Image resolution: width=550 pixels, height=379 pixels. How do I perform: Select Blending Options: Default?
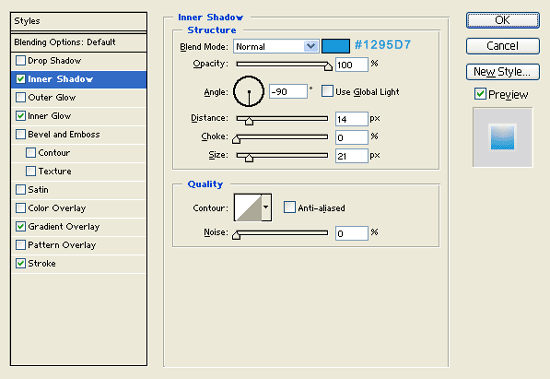click(79, 42)
